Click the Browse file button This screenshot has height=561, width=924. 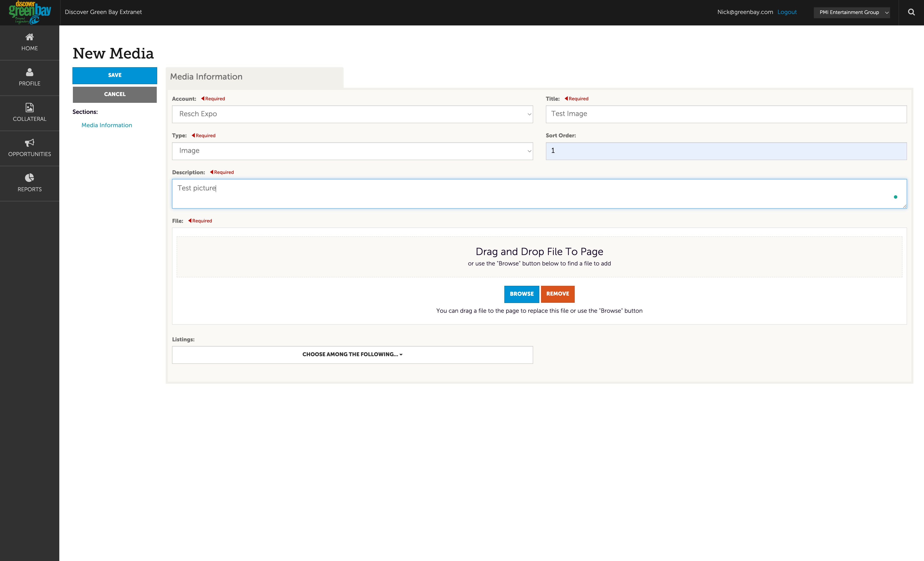tap(522, 294)
